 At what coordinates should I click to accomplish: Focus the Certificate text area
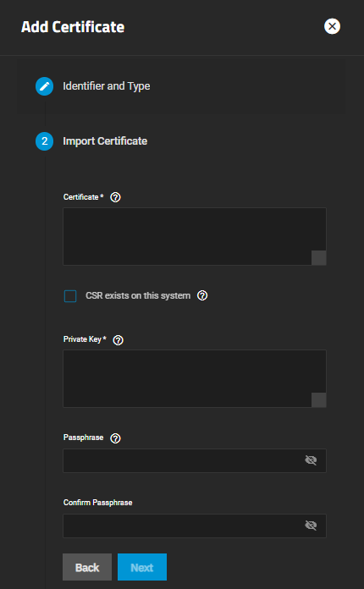point(195,236)
